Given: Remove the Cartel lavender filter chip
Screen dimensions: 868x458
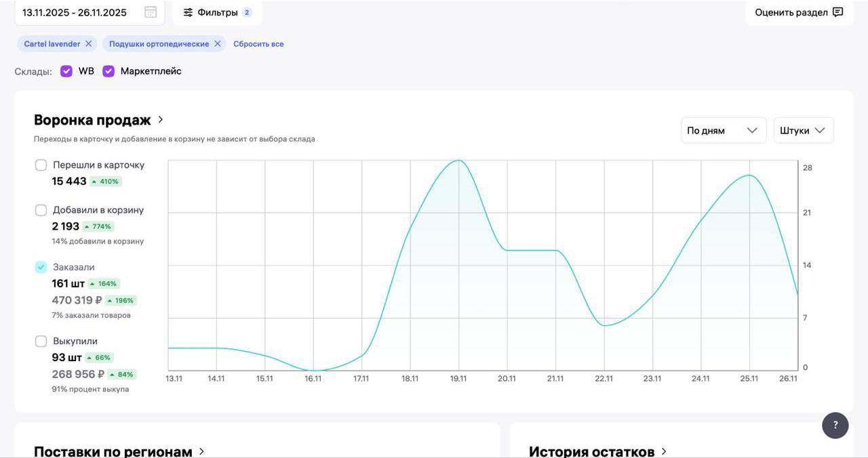Looking at the screenshot, I should click(x=88, y=44).
